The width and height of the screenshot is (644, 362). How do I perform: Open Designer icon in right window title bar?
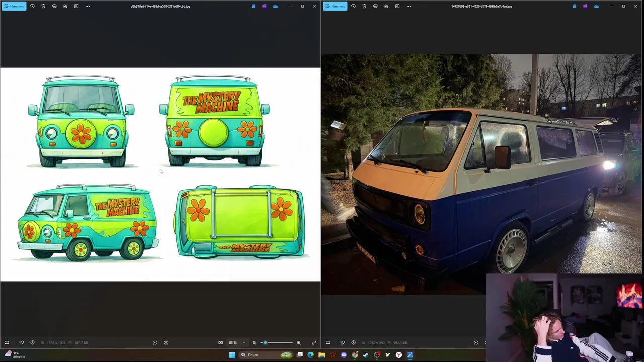[x=574, y=6]
